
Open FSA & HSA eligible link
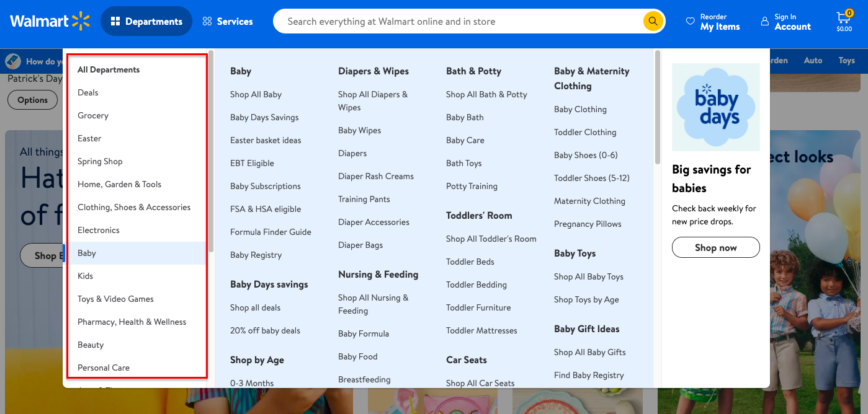[x=266, y=209]
